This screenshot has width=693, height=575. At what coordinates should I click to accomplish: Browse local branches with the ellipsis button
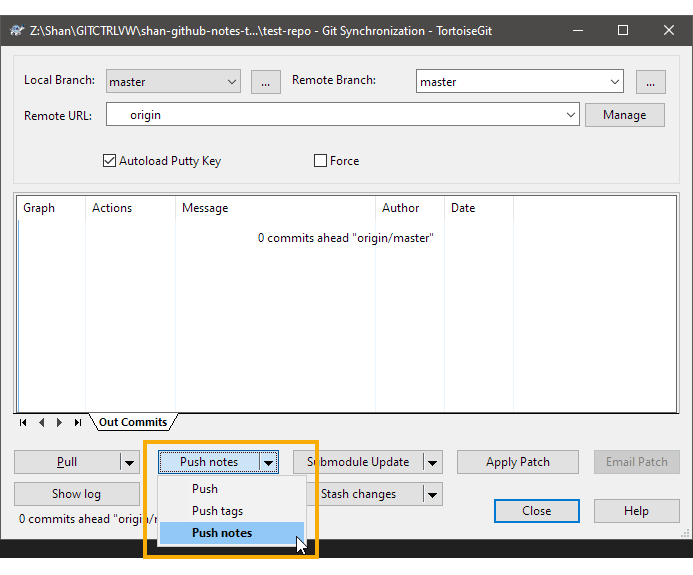pyautogui.click(x=266, y=82)
